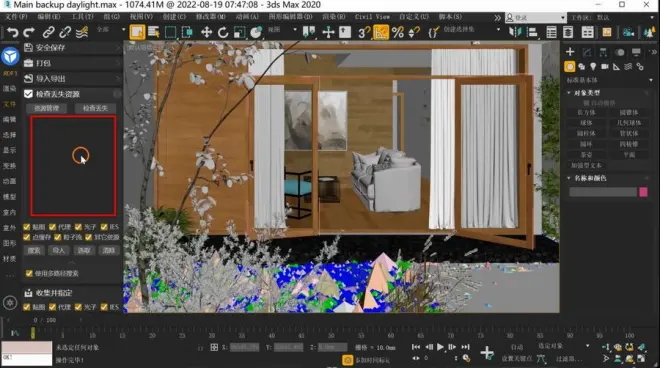
Task: Open the 标准基本体 primitives dropdown
Action: (609, 80)
